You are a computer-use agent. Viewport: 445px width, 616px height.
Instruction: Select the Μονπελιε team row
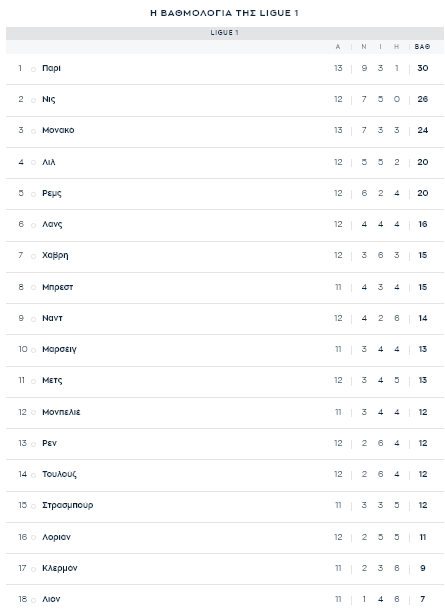click(x=225, y=412)
